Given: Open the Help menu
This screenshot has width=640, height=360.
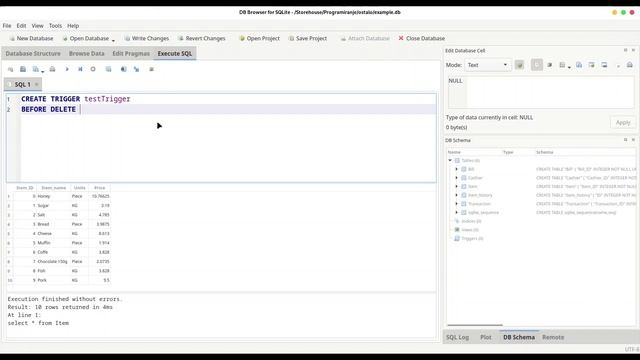Looking at the screenshot, I should pyautogui.click(x=73, y=26).
